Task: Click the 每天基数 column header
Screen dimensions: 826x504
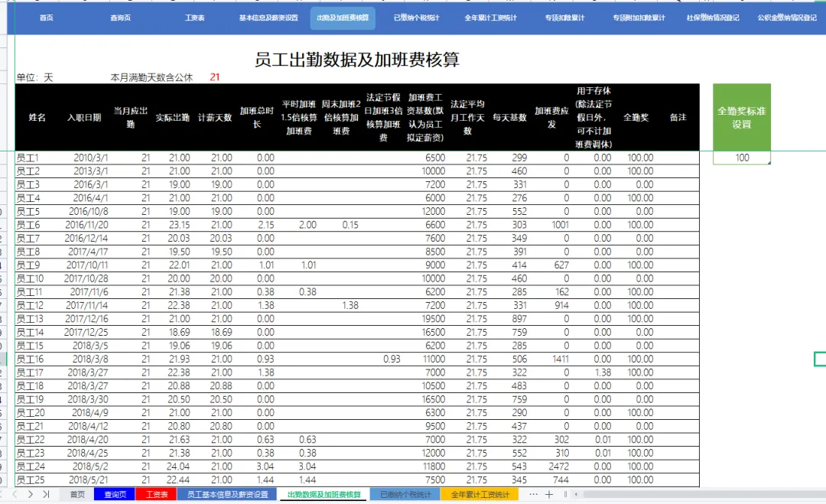Action: 509,118
